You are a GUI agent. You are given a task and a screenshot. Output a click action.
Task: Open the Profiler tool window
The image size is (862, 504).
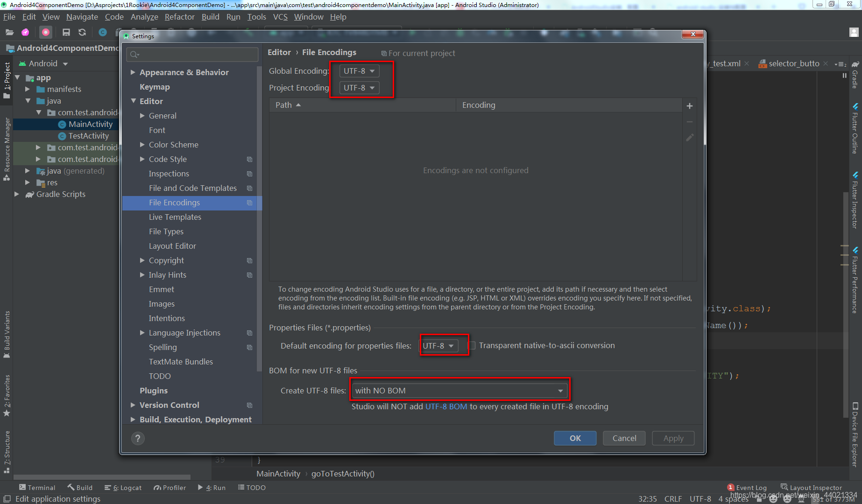pyautogui.click(x=170, y=488)
